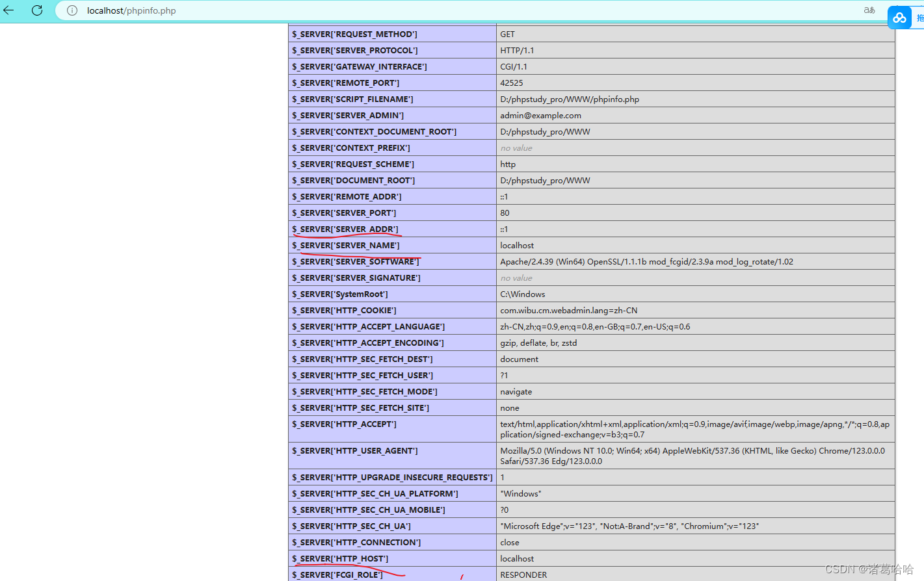Click $_SERVER['HTTP_SEC_FETCH_USER'] label
Viewport: 924px width, 581px height.
pyautogui.click(x=362, y=375)
